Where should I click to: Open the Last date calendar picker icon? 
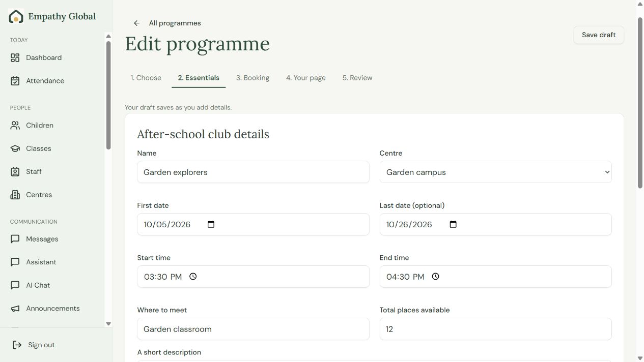tap(453, 224)
